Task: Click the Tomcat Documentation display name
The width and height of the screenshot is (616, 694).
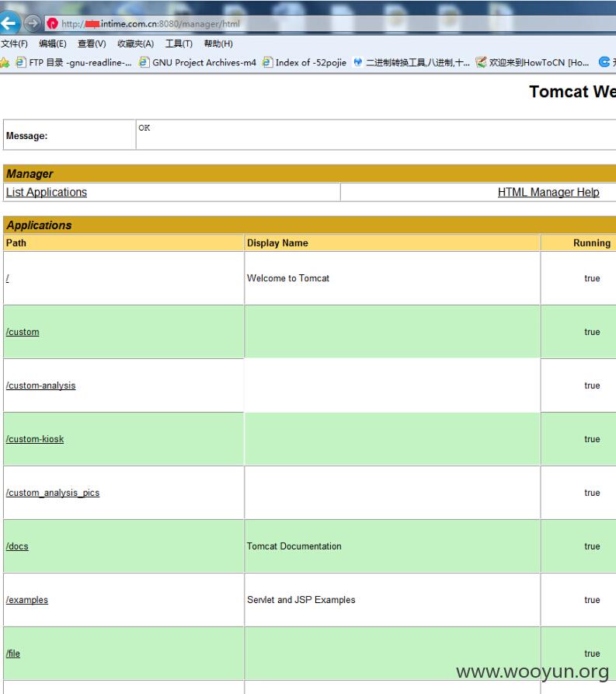Action: [x=294, y=546]
